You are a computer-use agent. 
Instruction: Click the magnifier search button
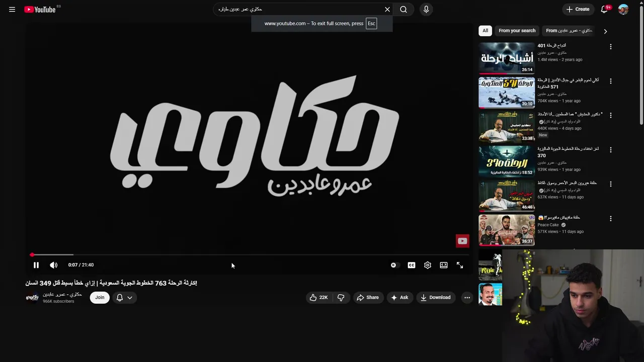(x=404, y=9)
